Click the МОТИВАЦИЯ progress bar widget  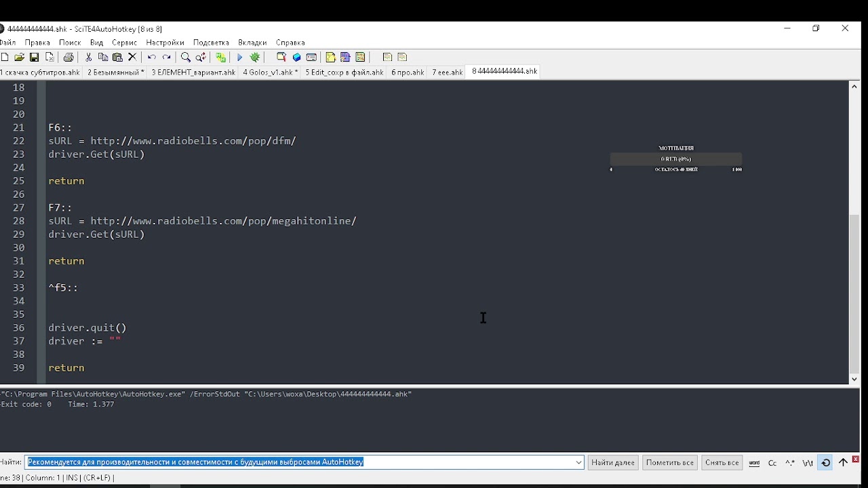676,159
